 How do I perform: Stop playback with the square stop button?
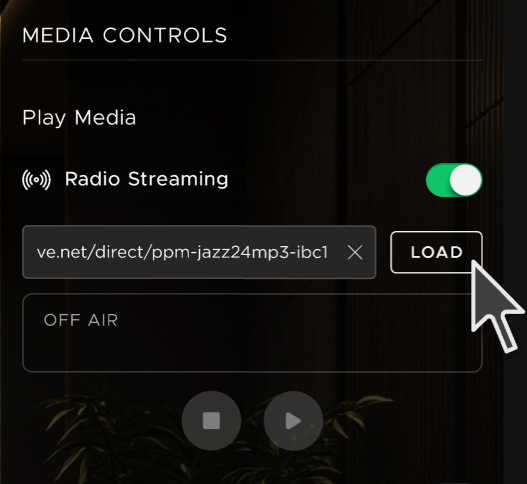211,420
